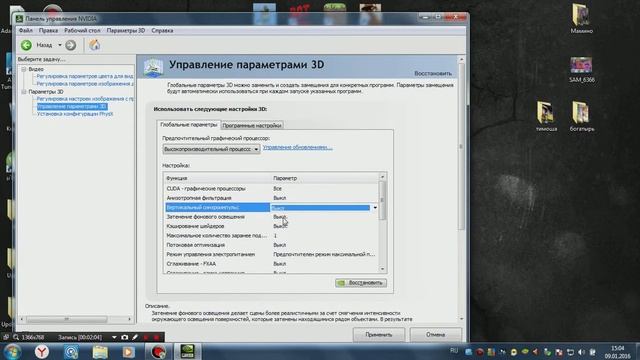The height and width of the screenshot is (360, 640).
Task: Collapse the Параметры 3D tree node
Action: point(24,92)
